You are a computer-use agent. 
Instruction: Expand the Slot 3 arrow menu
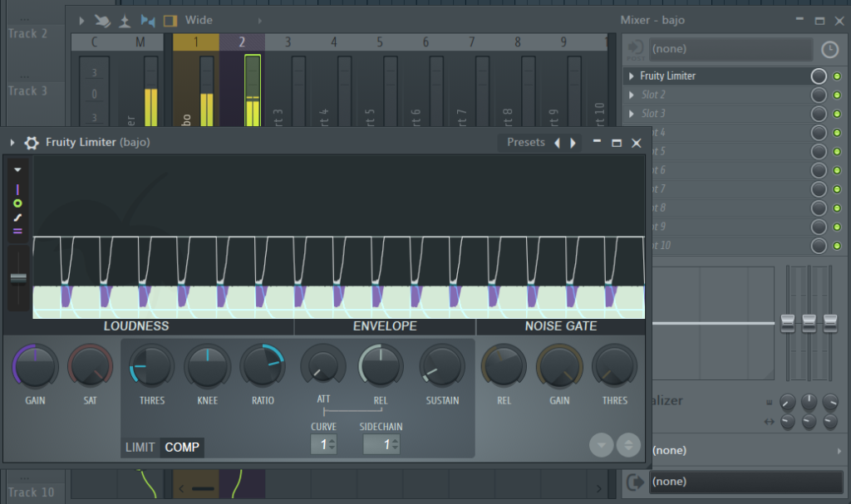[x=632, y=114]
